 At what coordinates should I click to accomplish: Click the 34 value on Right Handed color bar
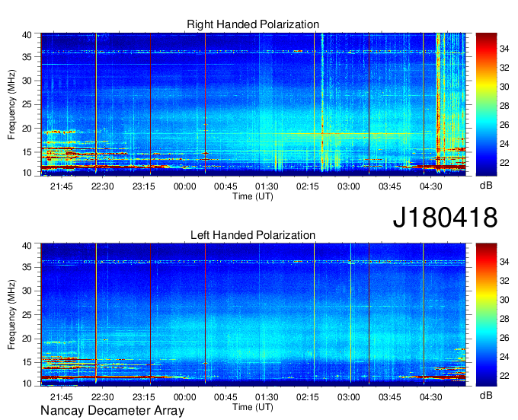504,49
